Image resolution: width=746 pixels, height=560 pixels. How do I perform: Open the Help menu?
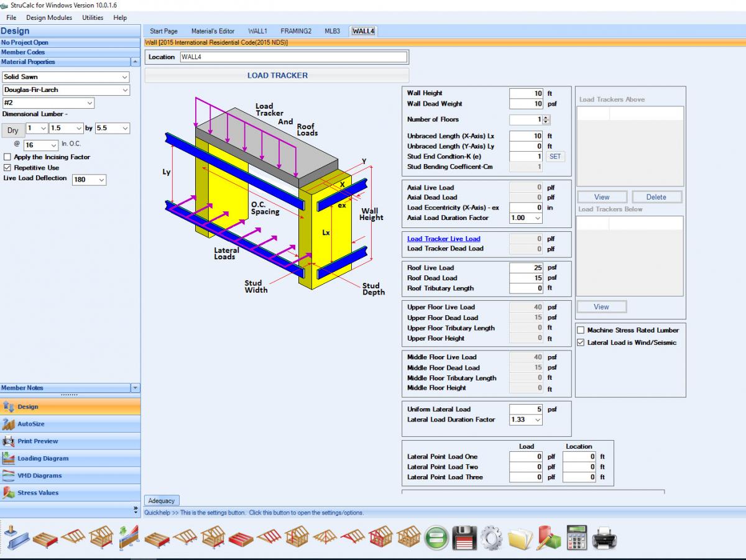tap(120, 18)
